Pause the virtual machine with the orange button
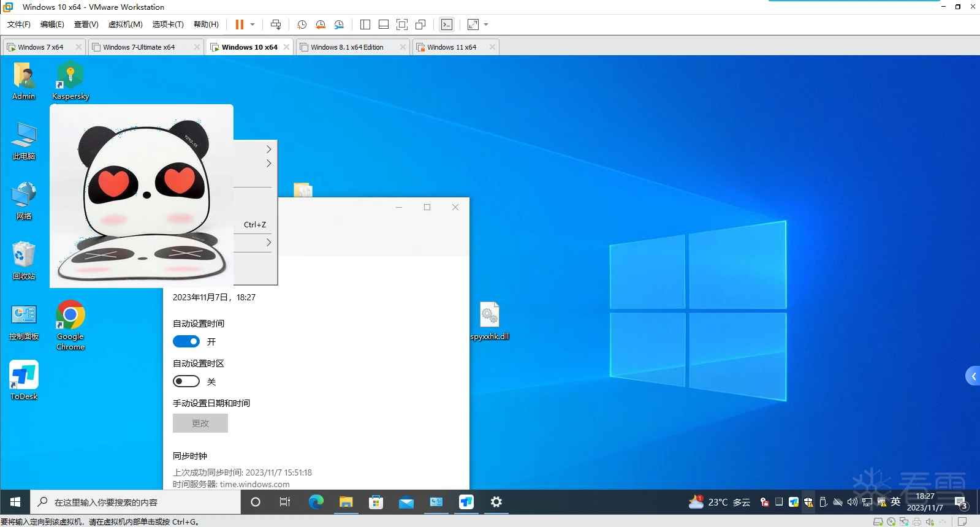Image resolution: width=980 pixels, height=527 pixels. 239,25
